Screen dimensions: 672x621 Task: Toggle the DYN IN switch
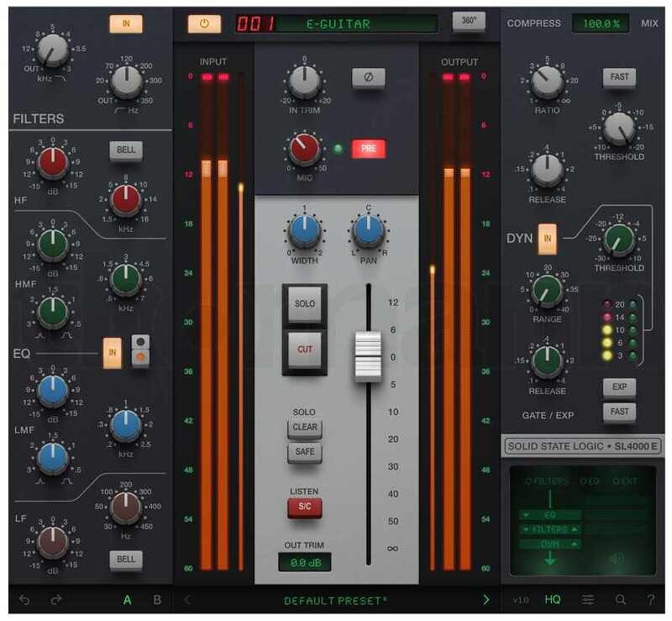548,238
